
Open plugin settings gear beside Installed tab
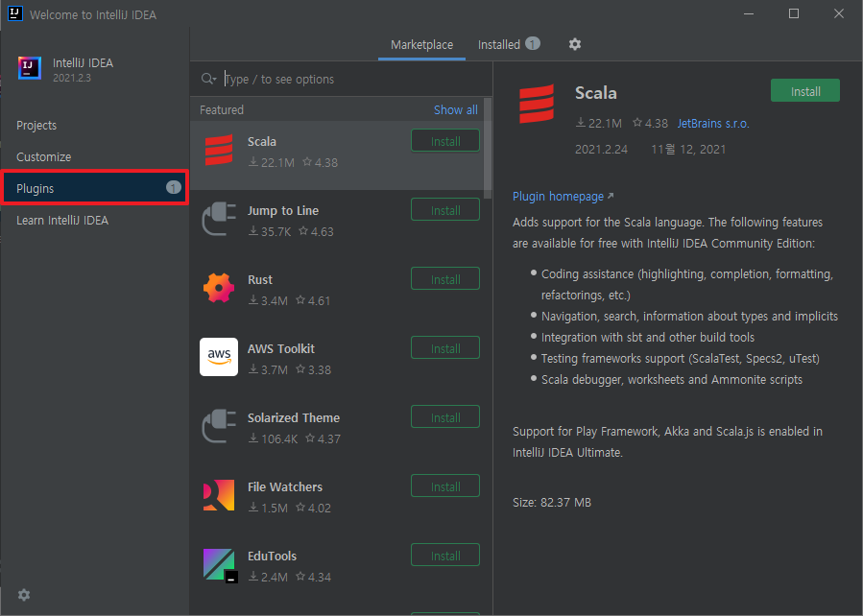575,44
